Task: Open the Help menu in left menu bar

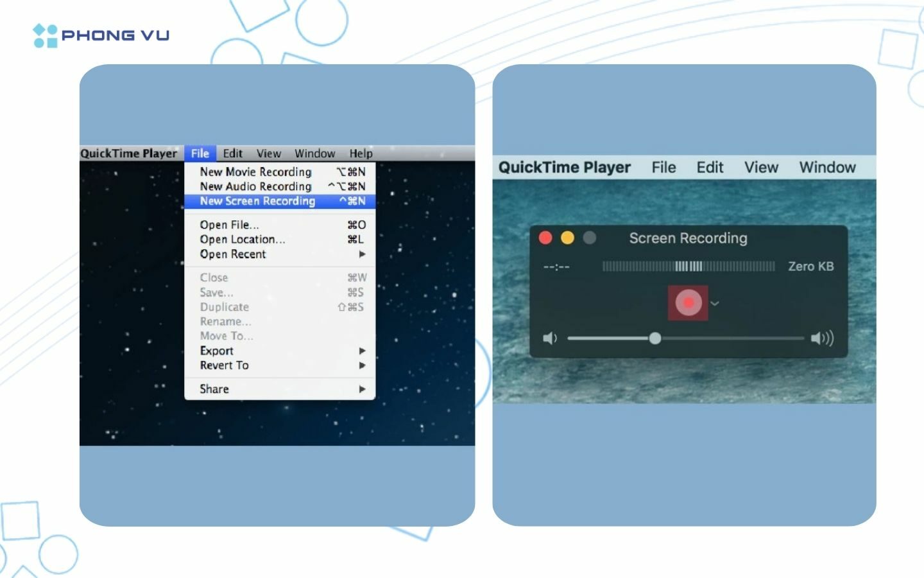Action: pyautogui.click(x=361, y=153)
